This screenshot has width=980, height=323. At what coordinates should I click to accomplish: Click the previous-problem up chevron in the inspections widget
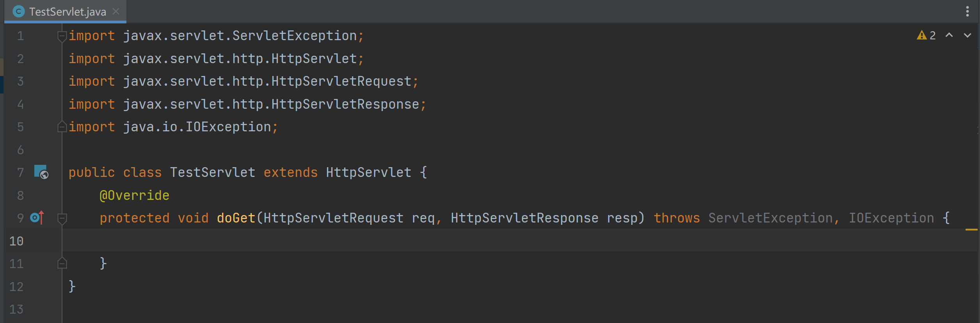(949, 35)
